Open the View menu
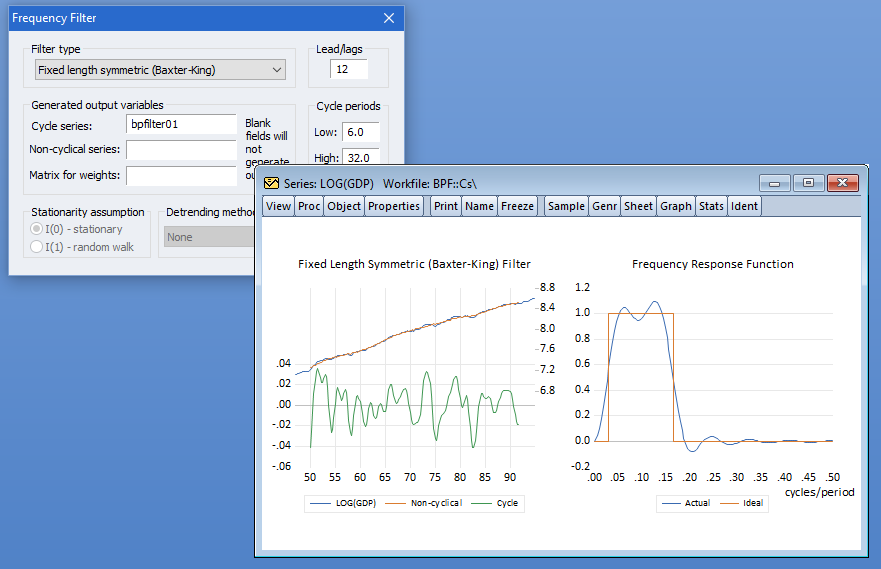Image resolution: width=881 pixels, height=569 pixels. click(278, 206)
